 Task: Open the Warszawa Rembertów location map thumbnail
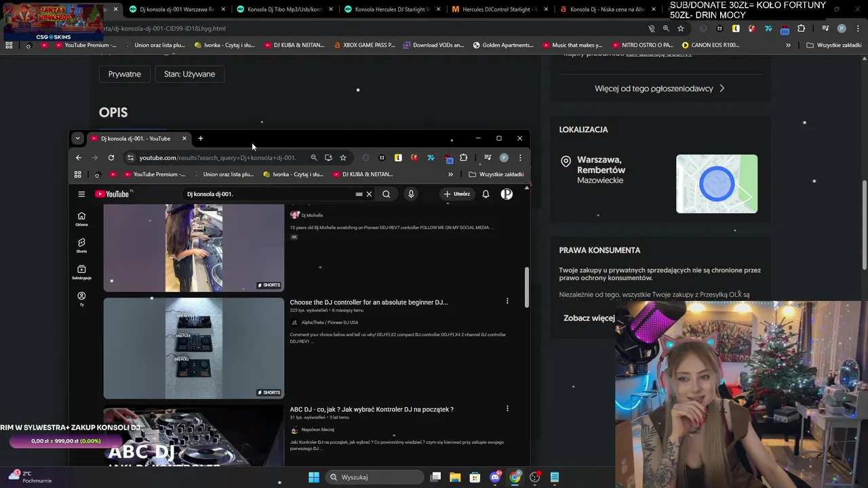click(x=717, y=184)
